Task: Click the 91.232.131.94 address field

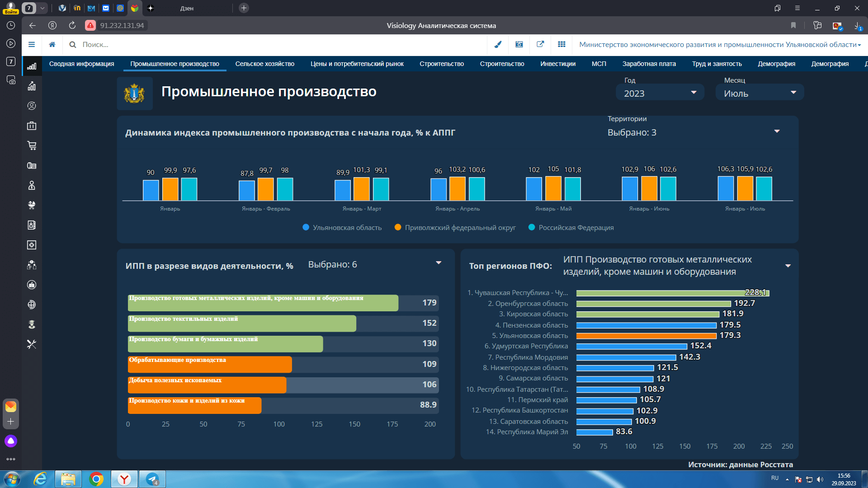Action: [x=122, y=25]
